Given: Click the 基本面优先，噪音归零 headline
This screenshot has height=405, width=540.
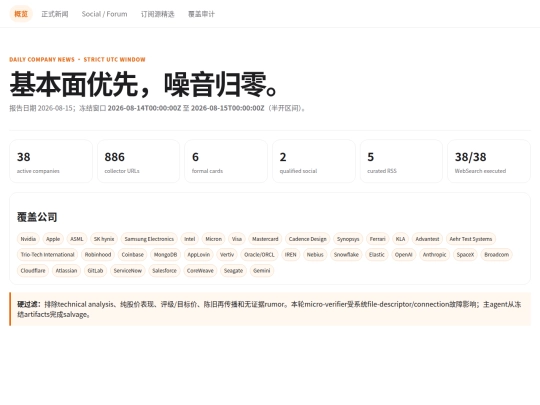Looking at the screenshot, I should (x=144, y=85).
